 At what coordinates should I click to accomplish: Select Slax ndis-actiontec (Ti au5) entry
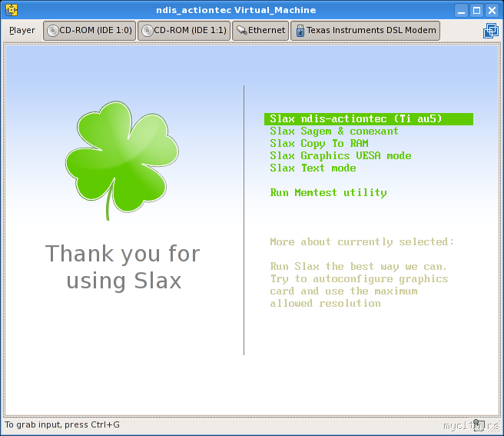368,118
